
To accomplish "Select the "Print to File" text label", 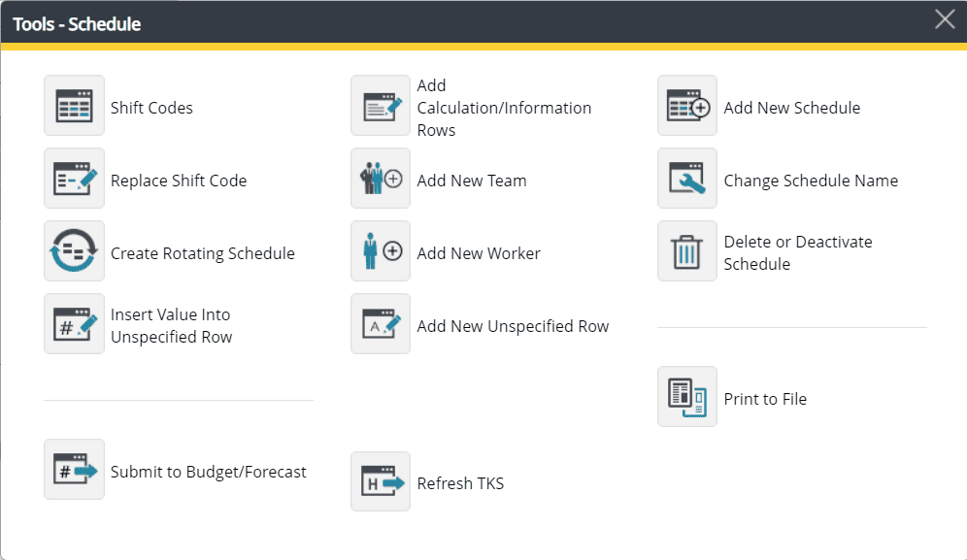I will point(765,399).
